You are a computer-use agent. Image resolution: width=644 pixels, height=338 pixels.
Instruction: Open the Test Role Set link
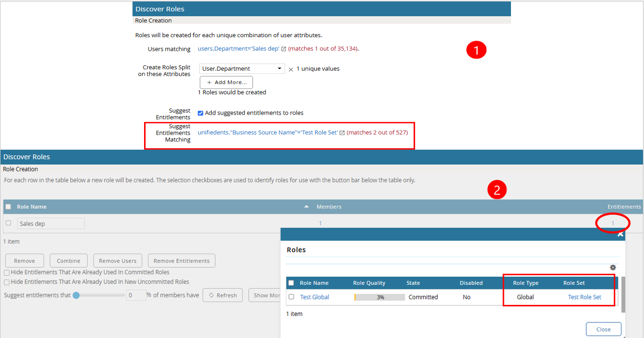pyautogui.click(x=584, y=297)
